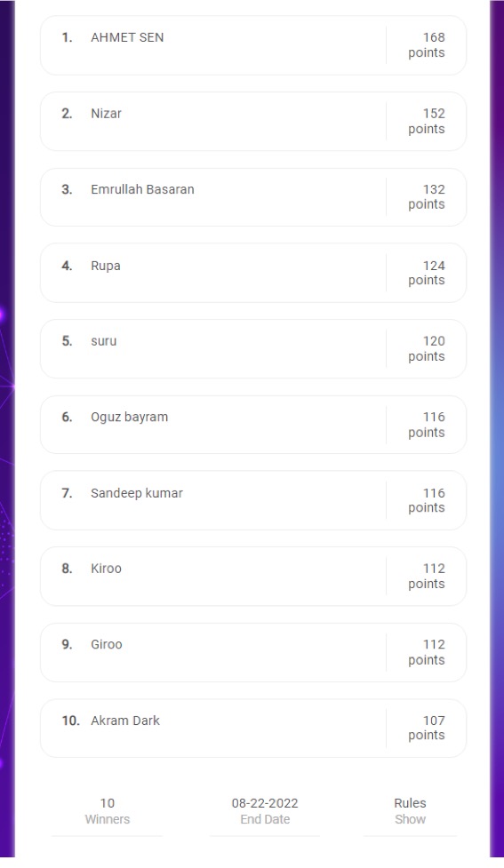Click the 08-22-2022 end date
The width and height of the screenshot is (504, 868).
coord(265,803)
